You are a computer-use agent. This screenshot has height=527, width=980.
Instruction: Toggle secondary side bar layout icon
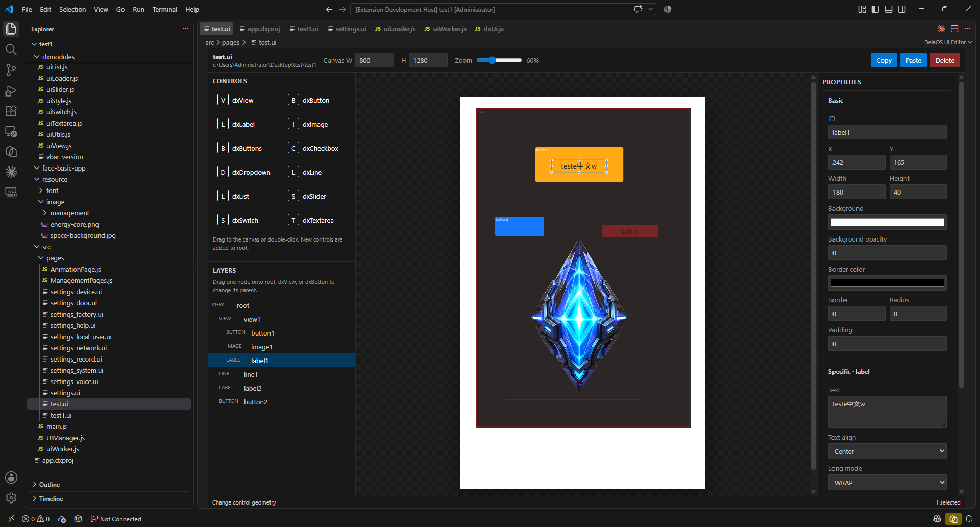[x=902, y=9]
